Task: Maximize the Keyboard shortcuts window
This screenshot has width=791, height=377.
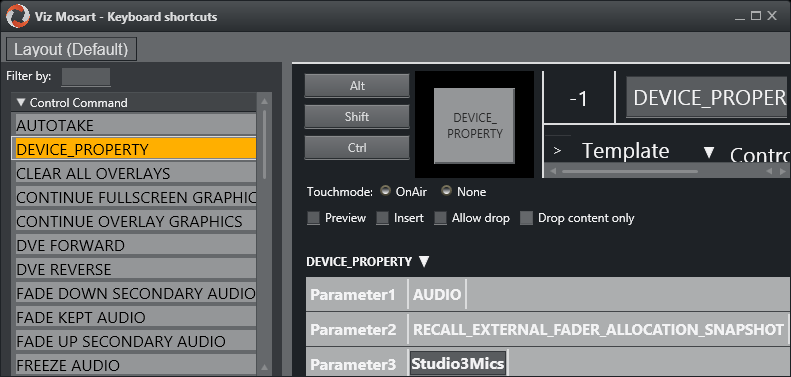Action: tap(755, 16)
